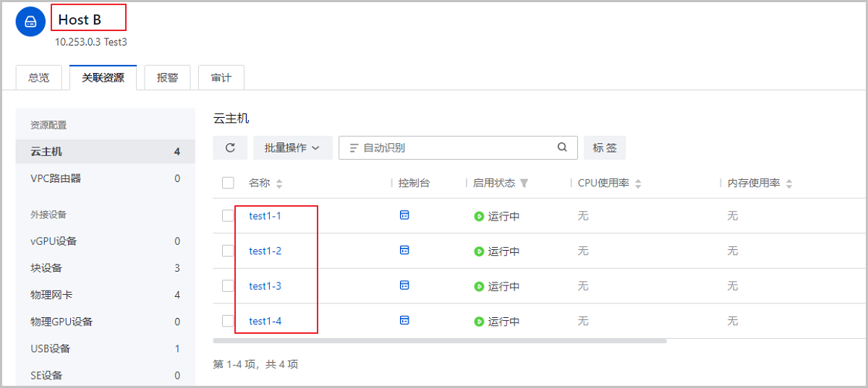Switch to the 总览 tab
The width and height of the screenshot is (868, 388).
(39, 78)
